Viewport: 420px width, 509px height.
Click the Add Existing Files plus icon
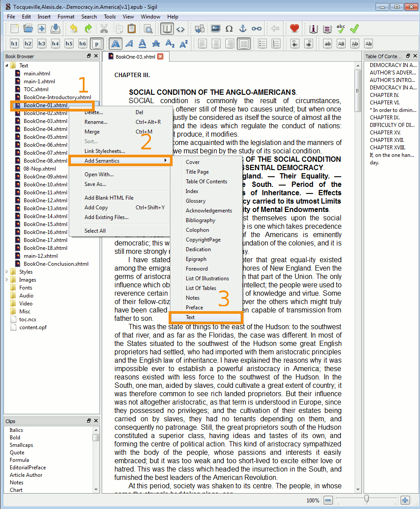pyautogui.click(x=42, y=29)
